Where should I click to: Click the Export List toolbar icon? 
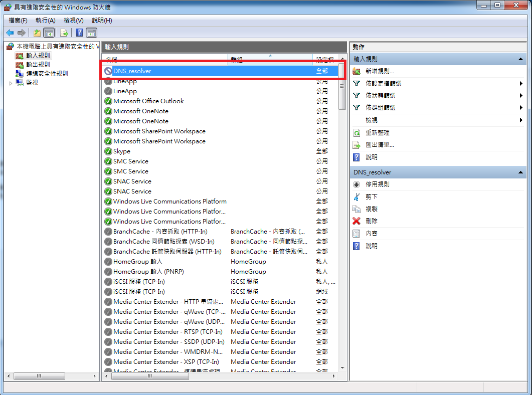(x=64, y=33)
